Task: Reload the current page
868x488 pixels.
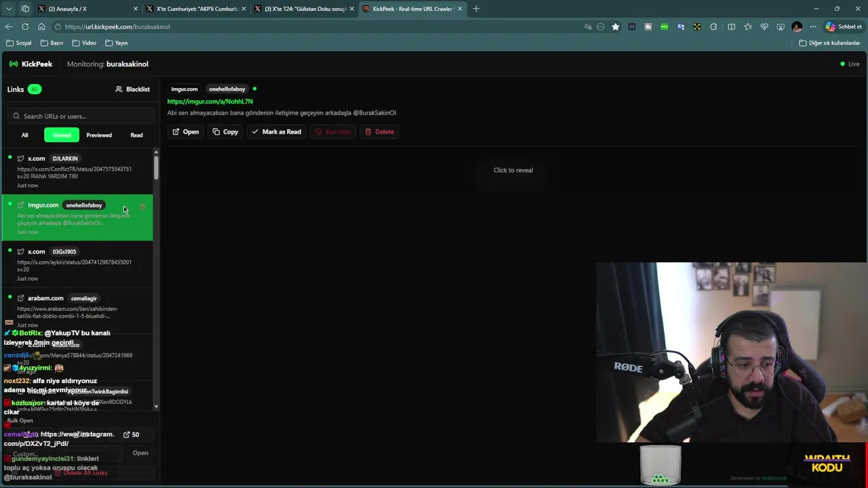Action: [x=25, y=26]
